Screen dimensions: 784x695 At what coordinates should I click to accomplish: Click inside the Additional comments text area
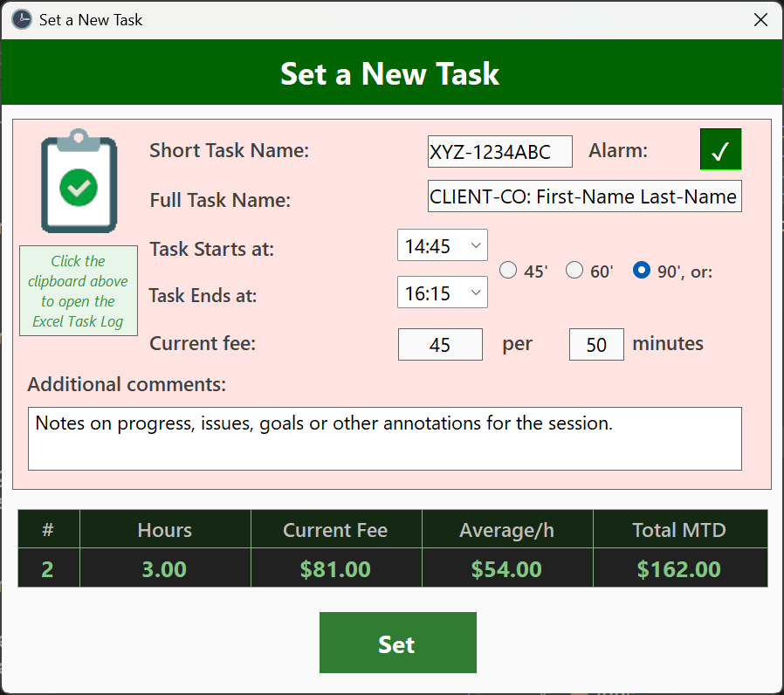(385, 438)
